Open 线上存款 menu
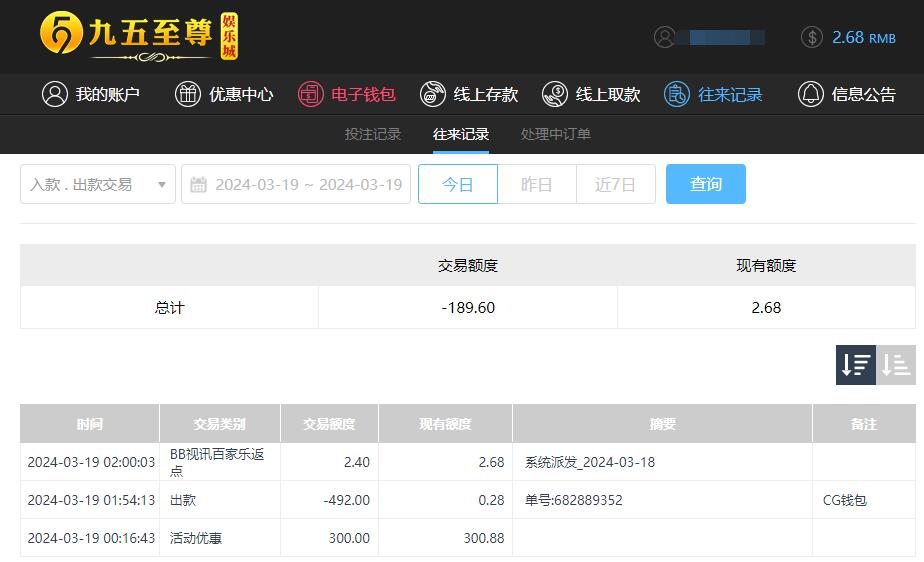Viewport: 924px width, 562px height. tap(469, 94)
